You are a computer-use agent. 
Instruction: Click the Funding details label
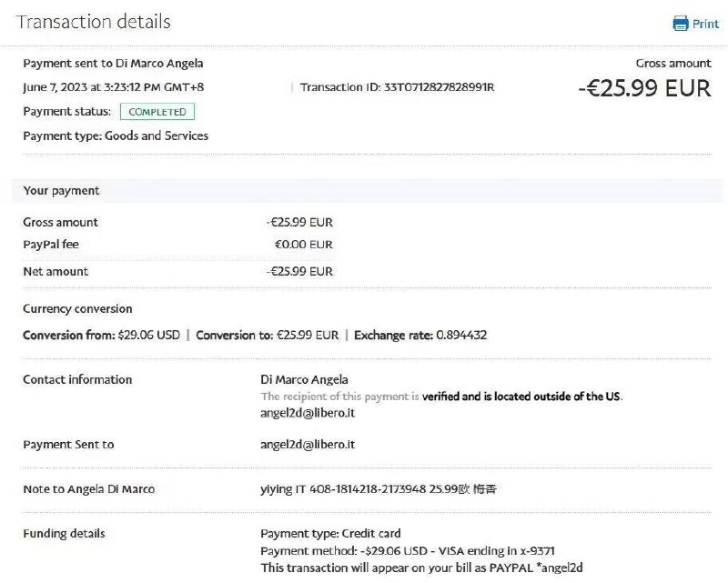point(64,534)
